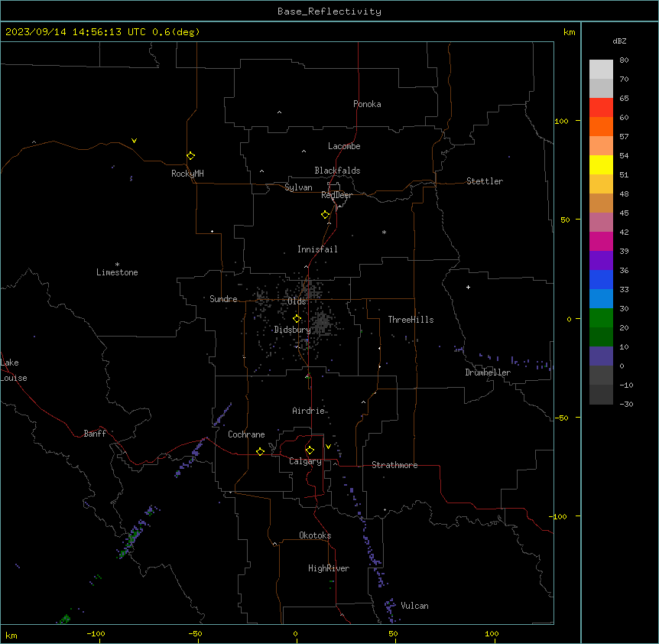Select the red 60–65 dBZ color band
This screenshot has width=659, height=644.
click(x=601, y=108)
